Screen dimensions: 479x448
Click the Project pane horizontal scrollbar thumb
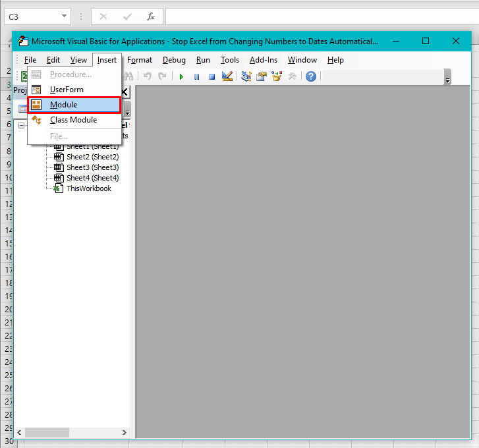click(x=47, y=432)
